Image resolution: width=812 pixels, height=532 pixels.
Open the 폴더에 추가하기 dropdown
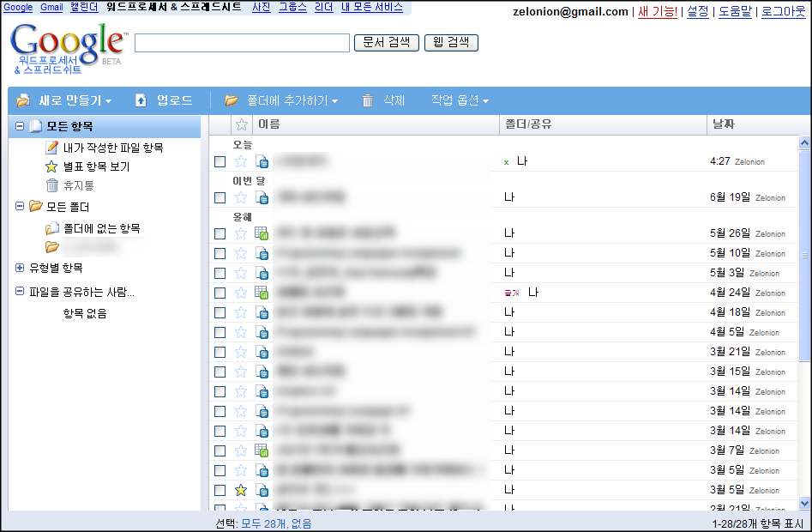tap(281, 100)
